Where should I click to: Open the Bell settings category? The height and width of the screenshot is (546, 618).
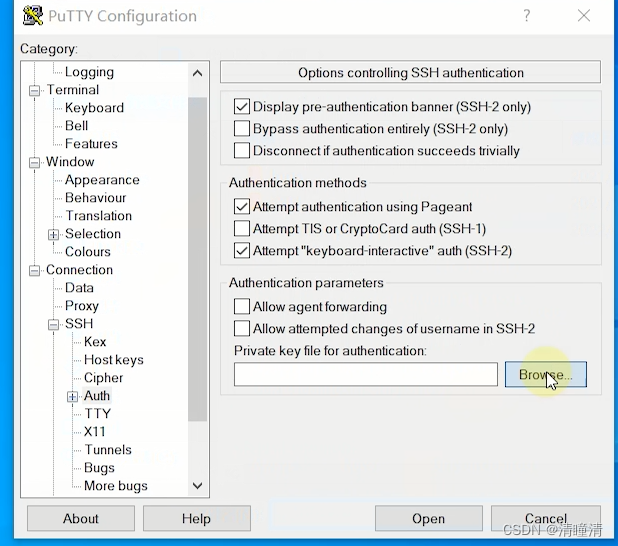tap(76, 126)
